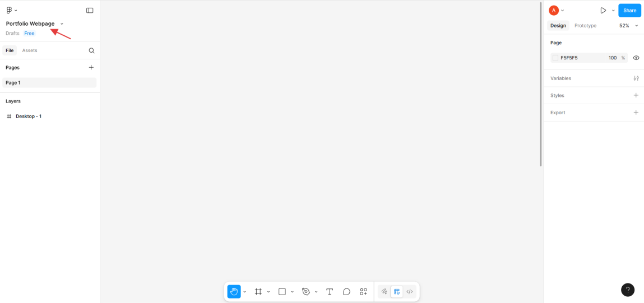Open the 52% zoom level dropdown
Screen dimensions: 644x303
[x=628, y=26]
